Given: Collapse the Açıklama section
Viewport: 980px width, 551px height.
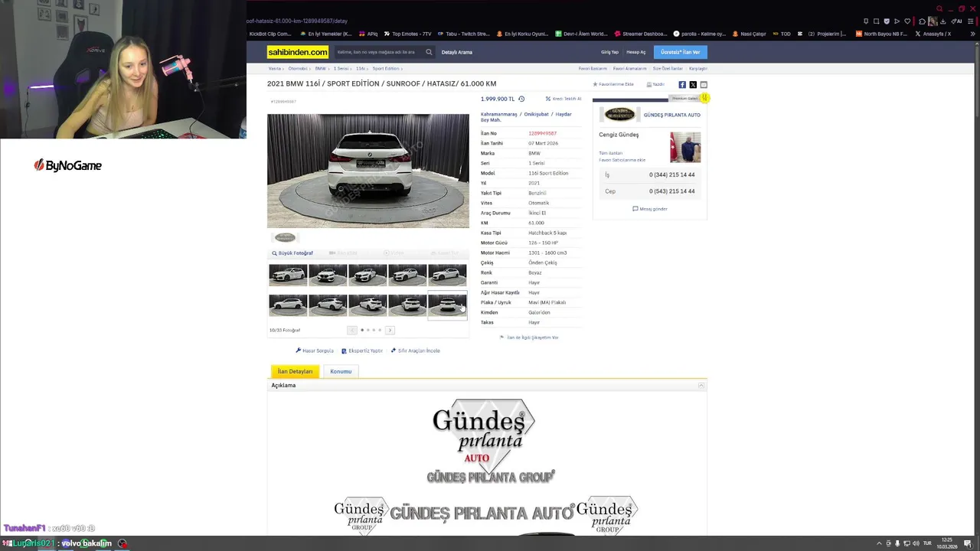Looking at the screenshot, I should (701, 386).
